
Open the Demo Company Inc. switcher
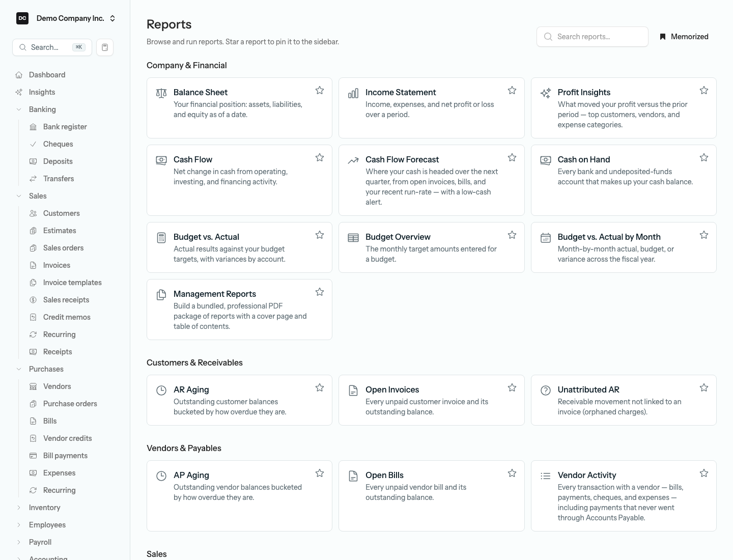pyautogui.click(x=67, y=18)
